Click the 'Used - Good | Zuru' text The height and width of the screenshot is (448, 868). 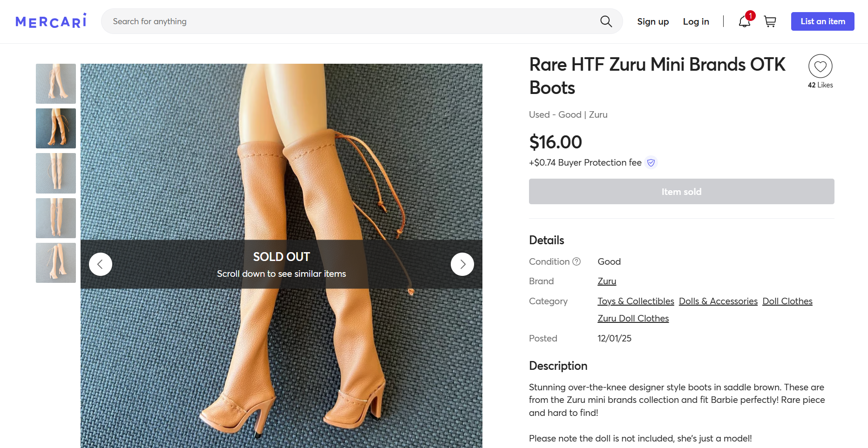click(568, 115)
